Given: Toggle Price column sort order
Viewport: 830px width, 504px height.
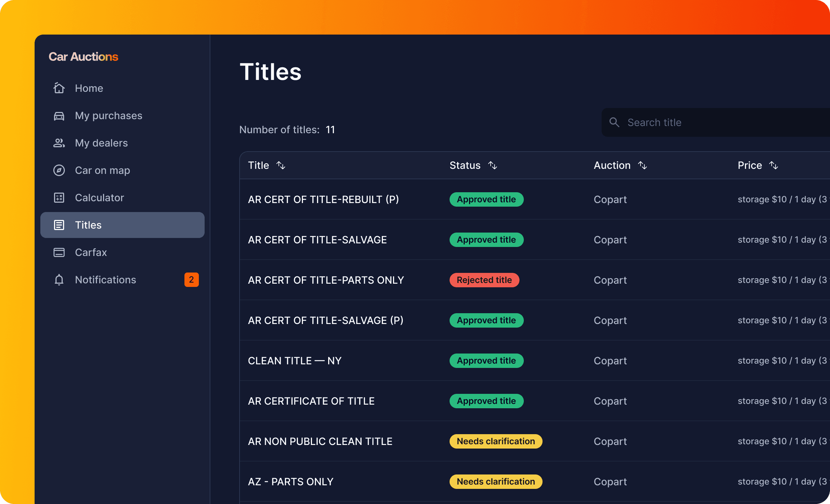Looking at the screenshot, I should coord(773,165).
